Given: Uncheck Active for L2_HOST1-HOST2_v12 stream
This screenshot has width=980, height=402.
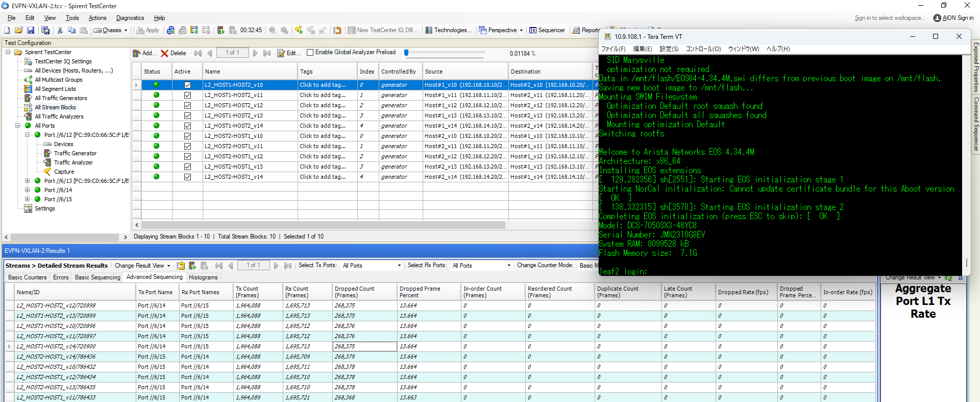Looking at the screenshot, I should coord(187,105).
